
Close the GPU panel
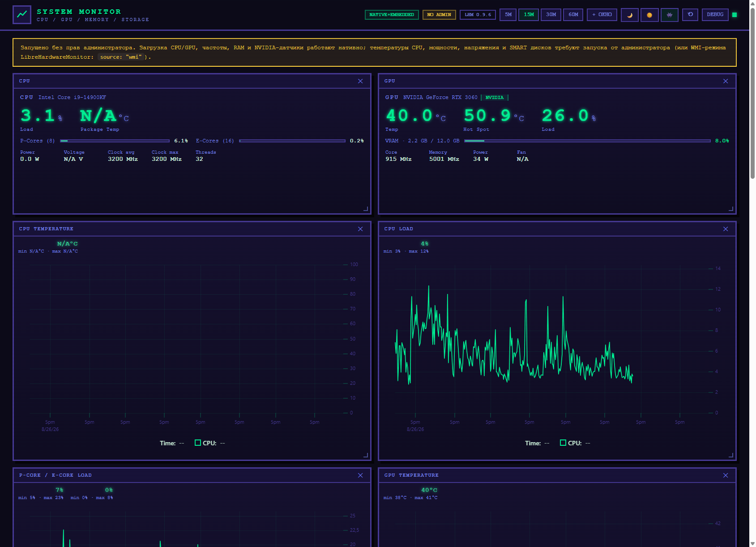click(x=726, y=81)
